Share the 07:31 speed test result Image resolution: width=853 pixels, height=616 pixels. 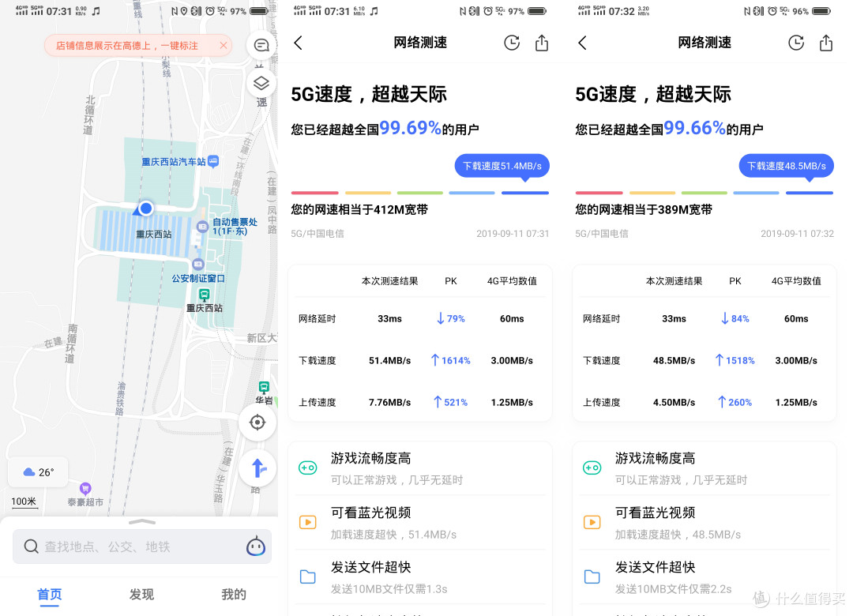(541, 43)
